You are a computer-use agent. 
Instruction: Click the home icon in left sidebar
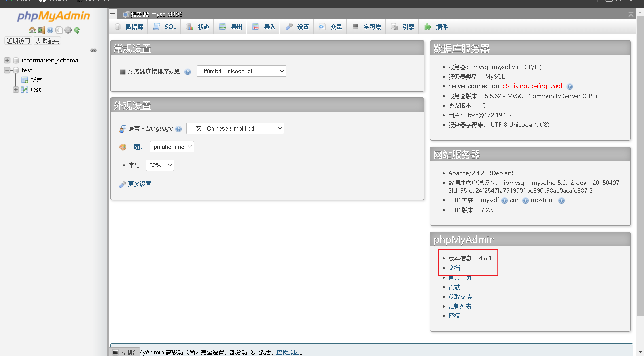point(32,30)
